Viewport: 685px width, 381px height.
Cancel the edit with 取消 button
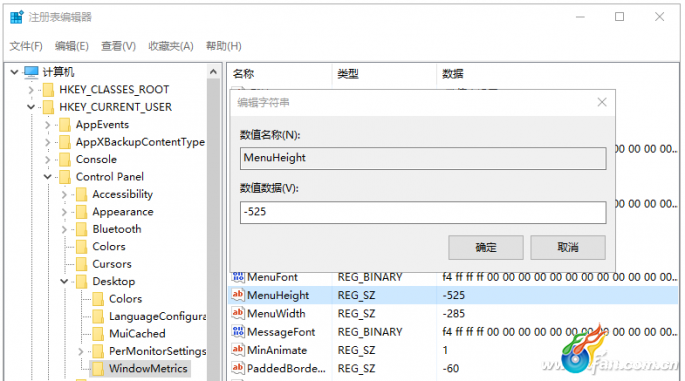(x=568, y=248)
